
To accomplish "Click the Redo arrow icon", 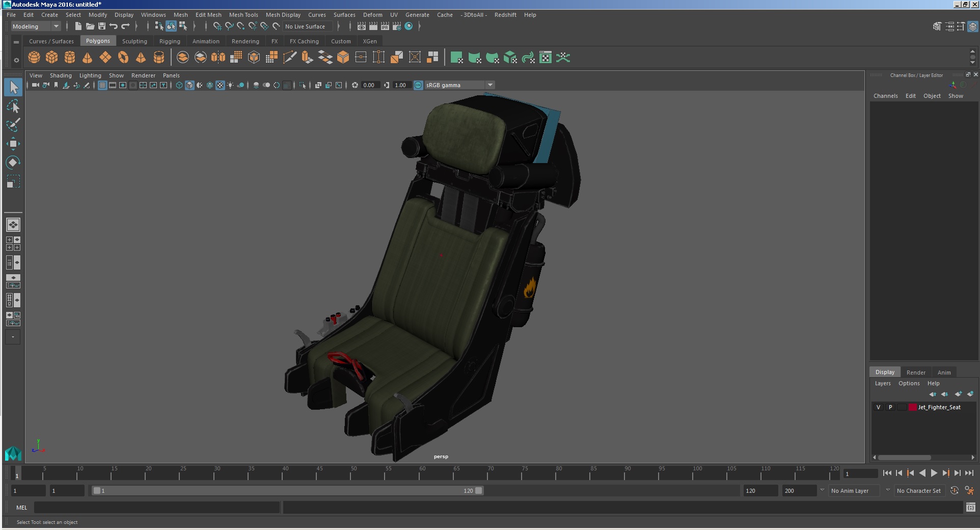I will tap(125, 26).
